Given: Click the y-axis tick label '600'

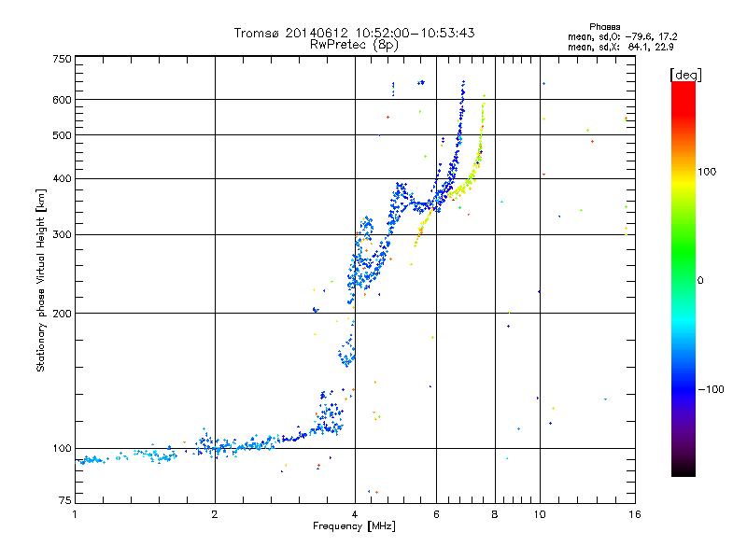Looking at the screenshot, I should click(x=62, y=100).
